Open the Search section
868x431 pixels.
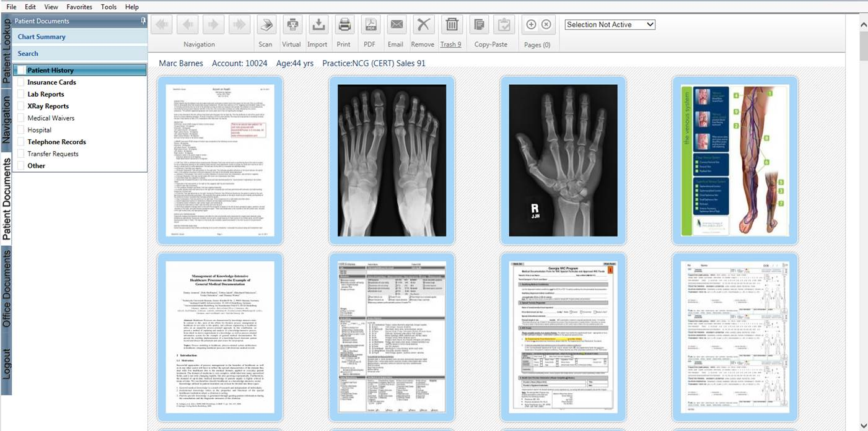pos(80,54)
